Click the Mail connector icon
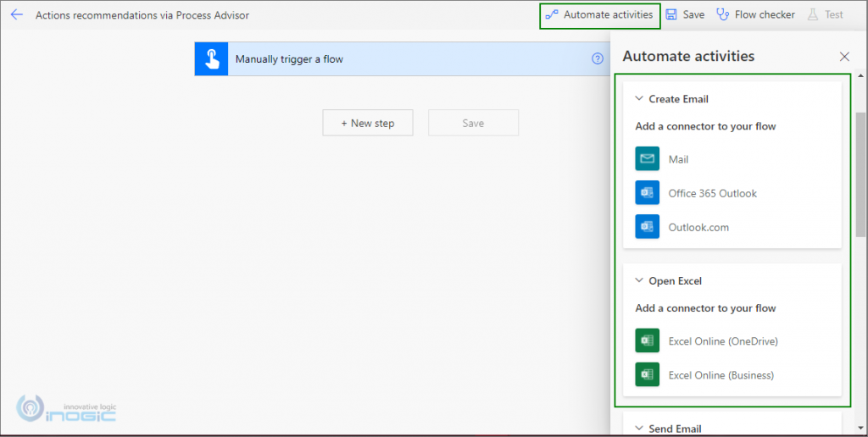This screenshot has width=868, height=437. (x=647, y=159)
